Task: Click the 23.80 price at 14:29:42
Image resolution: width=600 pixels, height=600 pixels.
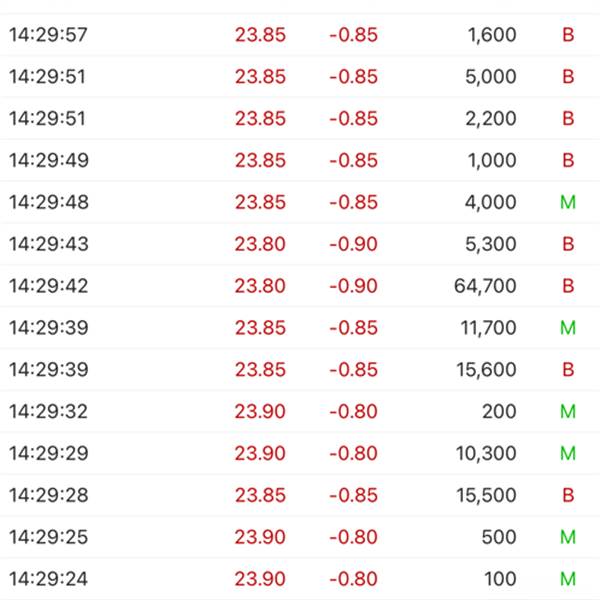Action: pos(260,286)
